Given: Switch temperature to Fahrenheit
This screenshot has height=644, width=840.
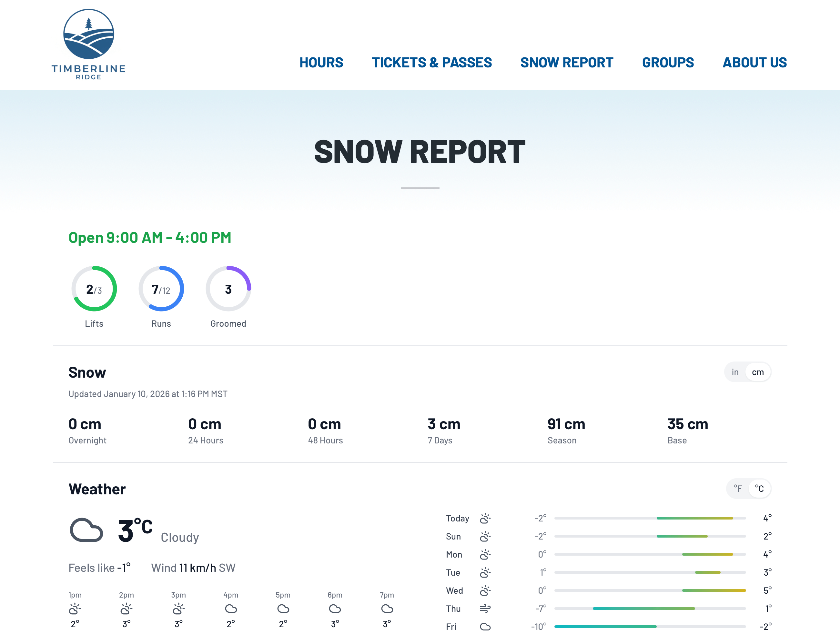Looking at the screenshot, I should point(738,488).
